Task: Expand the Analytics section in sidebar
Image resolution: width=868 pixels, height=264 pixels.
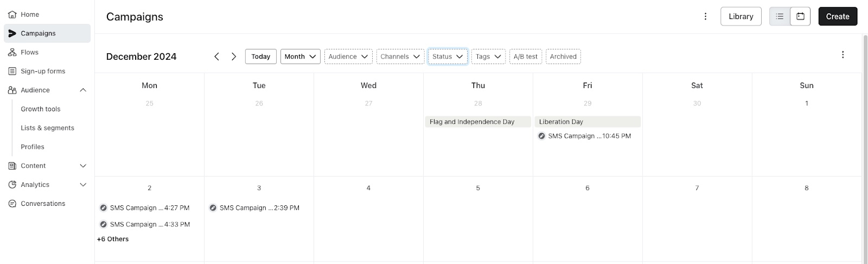Action: [83, 185]
